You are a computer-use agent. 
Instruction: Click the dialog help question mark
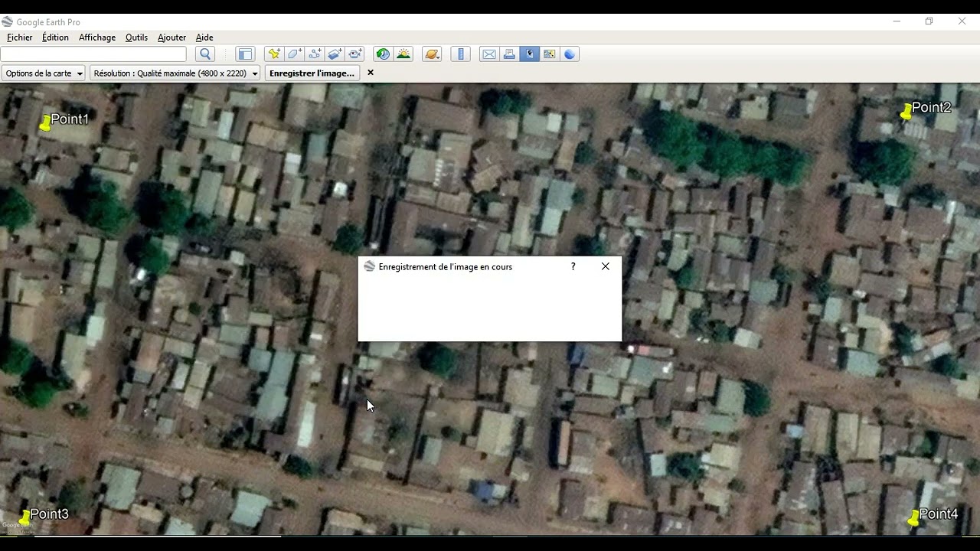pyautogui.click(x=573, y=266)
